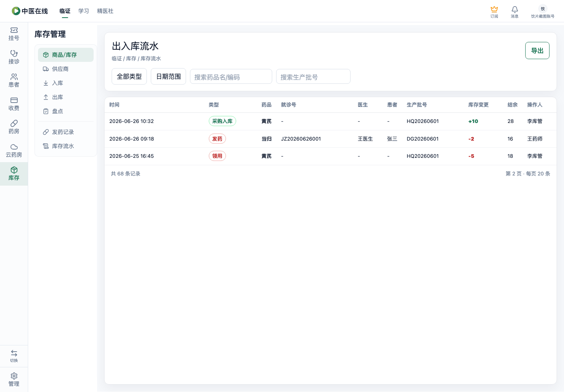Open 收费 sidebar item
Viewport: 564px width, 392px height.
tap(14, 104)
